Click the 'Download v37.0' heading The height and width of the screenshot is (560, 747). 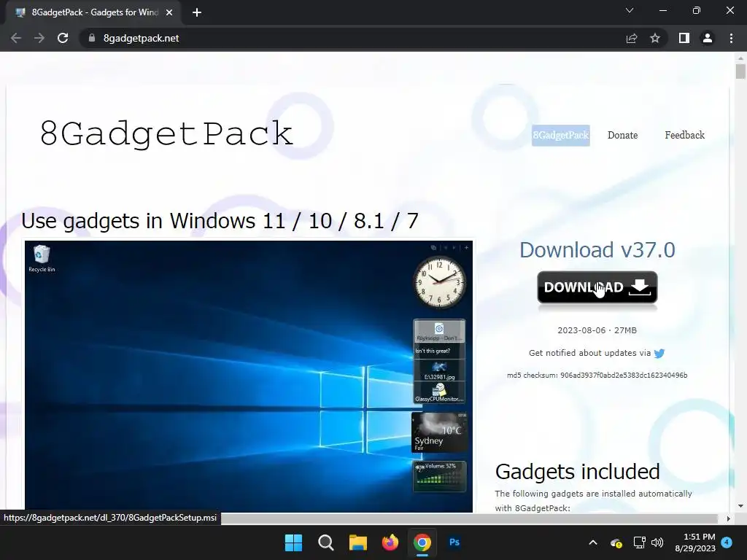coord(597,250)
